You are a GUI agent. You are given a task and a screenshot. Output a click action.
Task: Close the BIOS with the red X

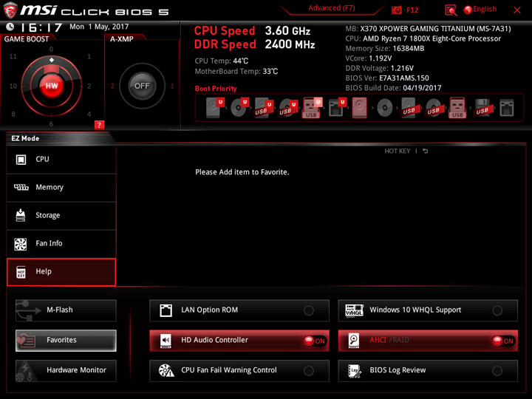coord(517,10)
